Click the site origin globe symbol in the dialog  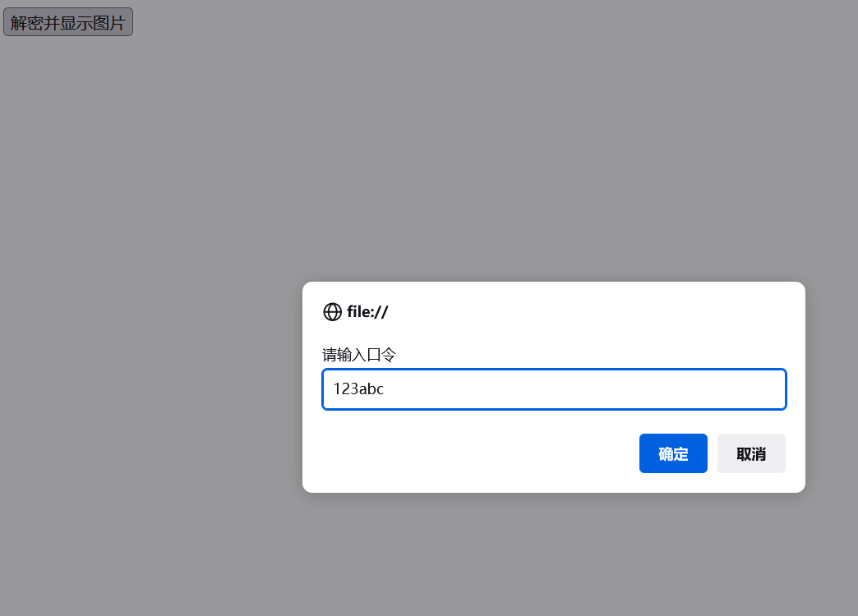[x=332, y=312]
